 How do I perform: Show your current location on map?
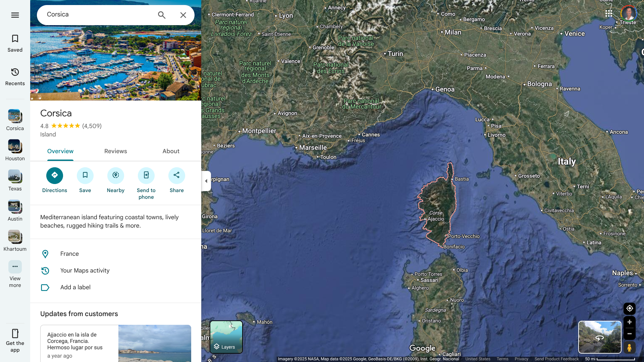tap(630, 308)
